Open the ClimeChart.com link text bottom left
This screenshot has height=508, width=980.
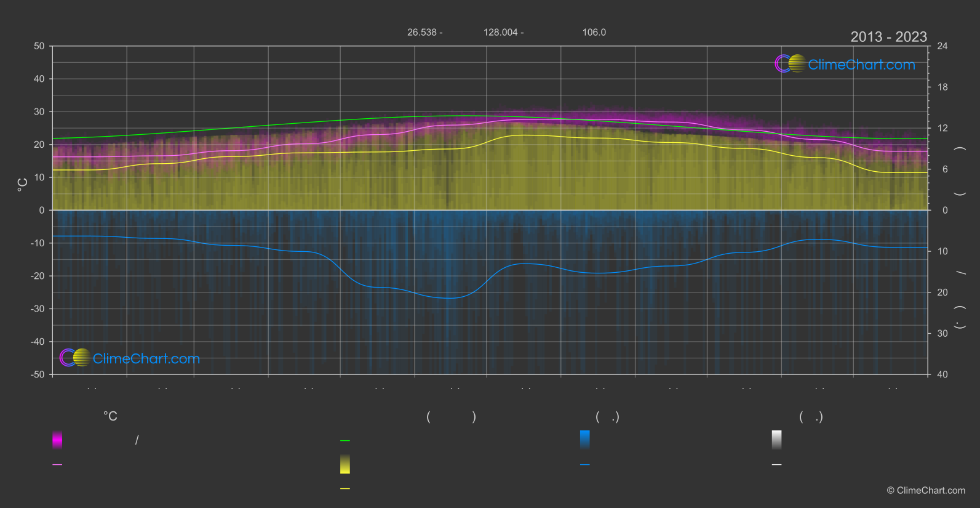(x=146, y=358)
